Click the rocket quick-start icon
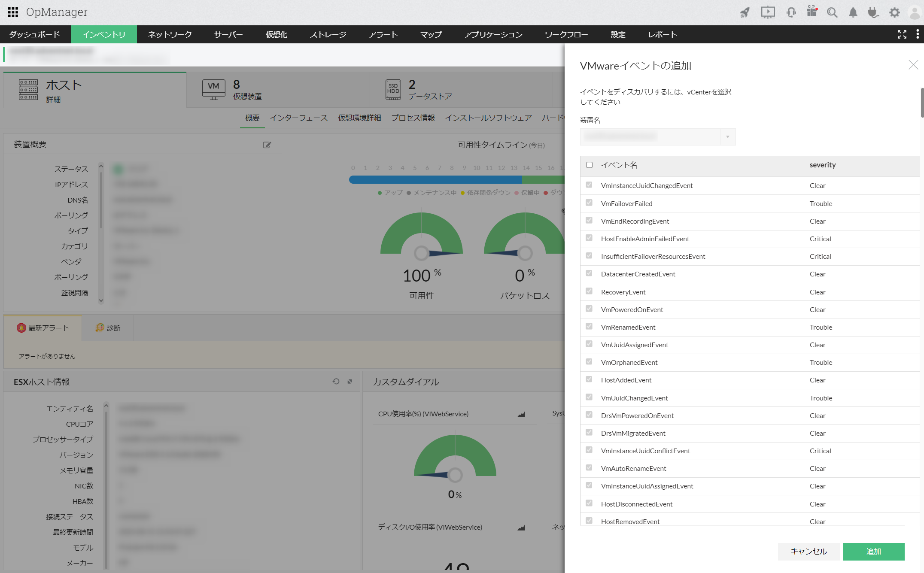The height and width of the screenshot is (573, 924). tap(745, 12)
